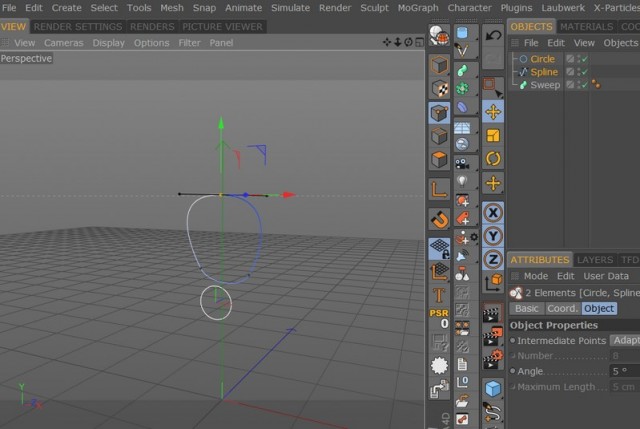Switch to the MATERIALS tab
The height and width of the screenshot is (429, 640).
pyautogui.click(x=587, y=27)
